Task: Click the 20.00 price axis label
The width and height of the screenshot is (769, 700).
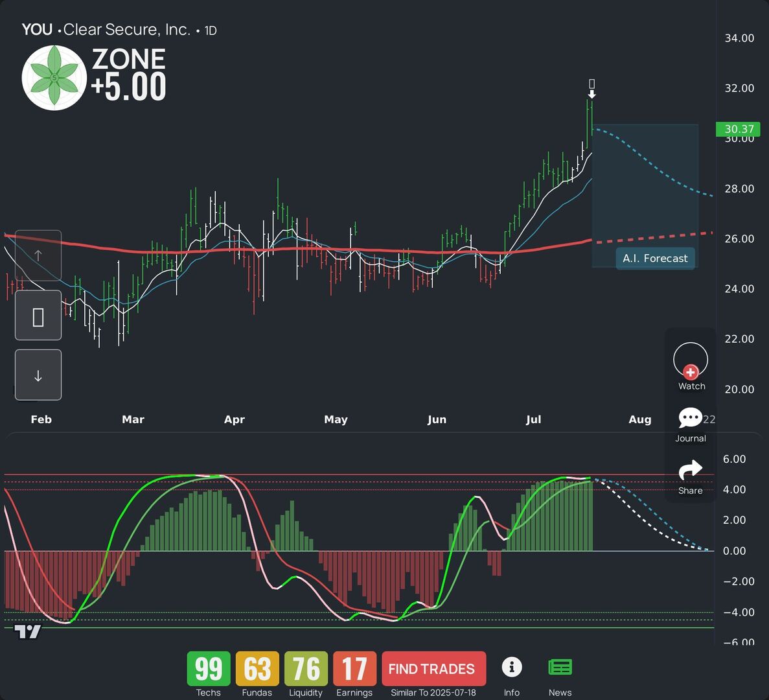Action: (739, 390)
